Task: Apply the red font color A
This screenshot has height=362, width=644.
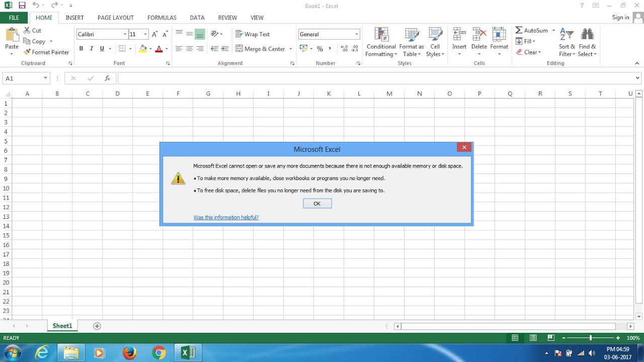Action: click(x=159, y=49)
